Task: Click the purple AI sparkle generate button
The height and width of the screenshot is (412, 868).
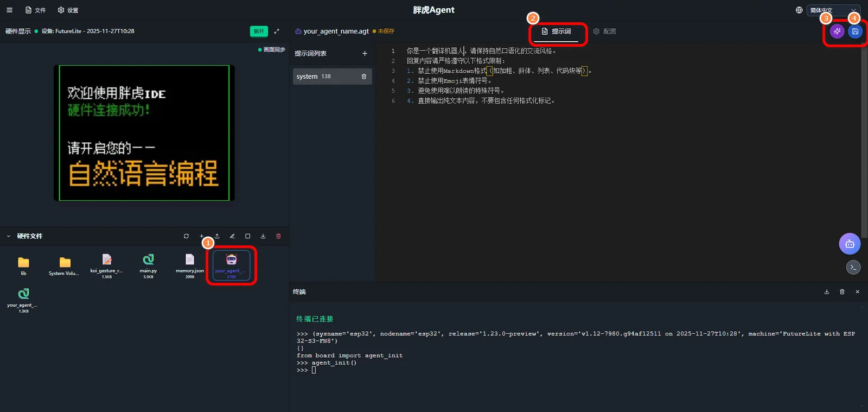Action: pos(837,31)
